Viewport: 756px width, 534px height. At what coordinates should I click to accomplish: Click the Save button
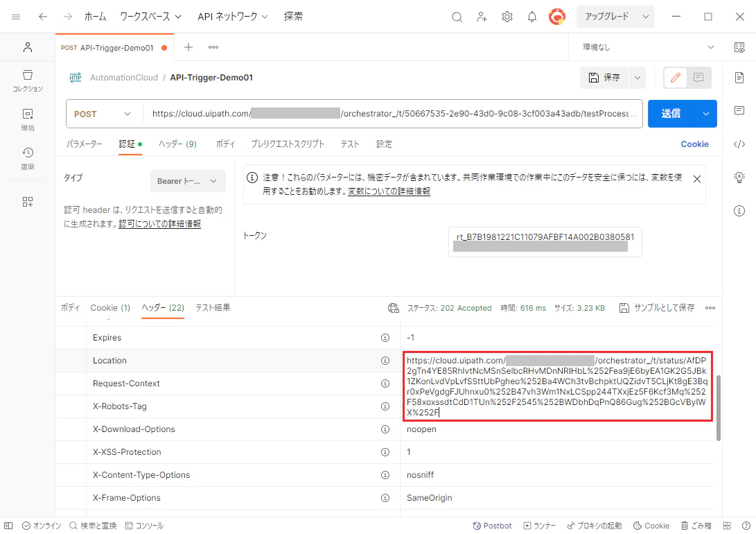[x=605, y=78]
